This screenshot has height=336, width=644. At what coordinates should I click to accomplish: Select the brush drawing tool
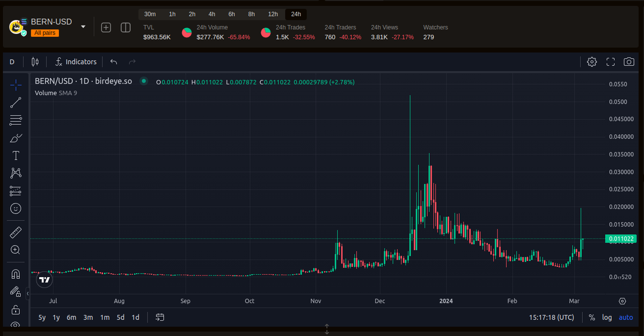(16, 138)
